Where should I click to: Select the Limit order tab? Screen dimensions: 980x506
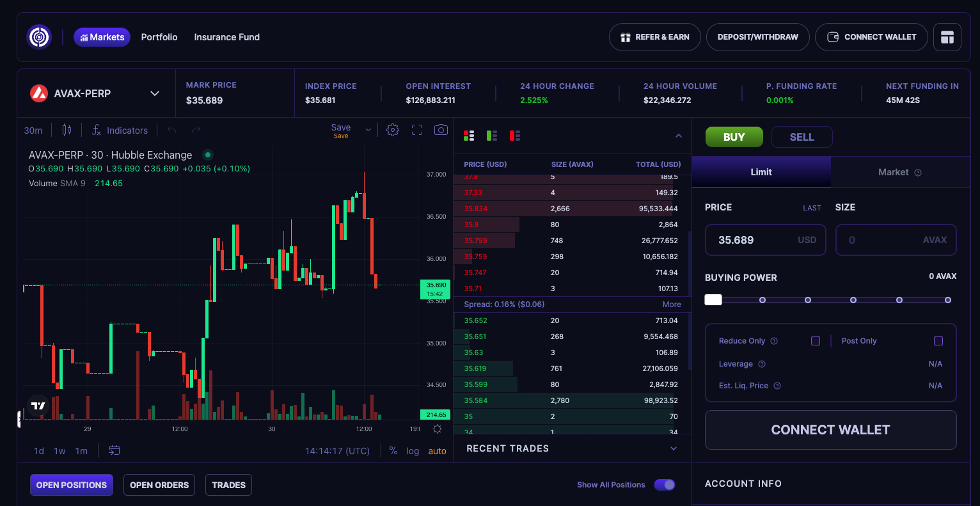(761, 172)
